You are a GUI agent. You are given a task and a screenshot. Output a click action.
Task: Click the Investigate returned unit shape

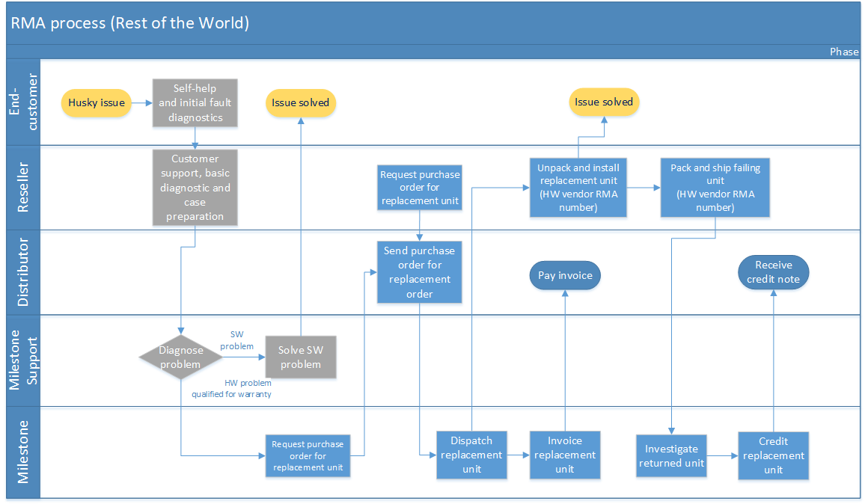(671, 455)
